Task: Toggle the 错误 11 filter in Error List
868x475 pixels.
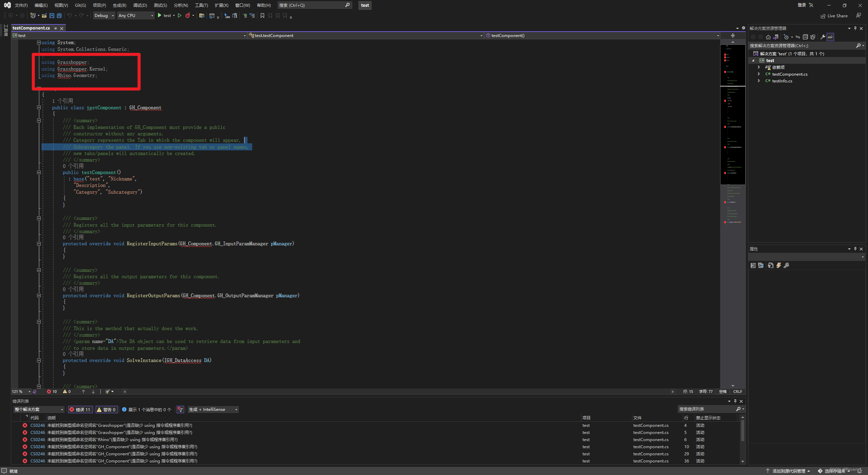Action: tap(80, 409)
